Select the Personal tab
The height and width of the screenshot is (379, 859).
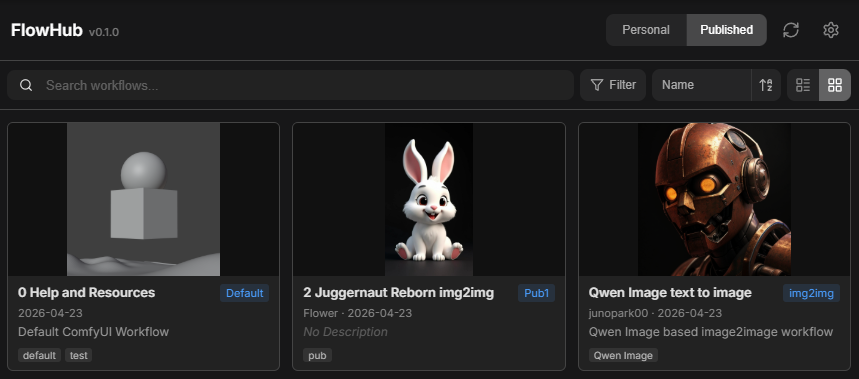(x=646, y=30)
